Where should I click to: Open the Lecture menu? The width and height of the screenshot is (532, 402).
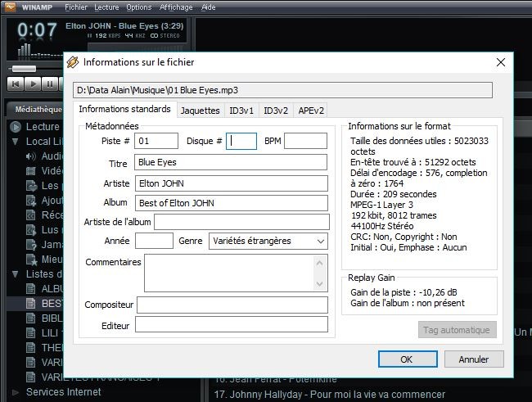pos(106,7)
